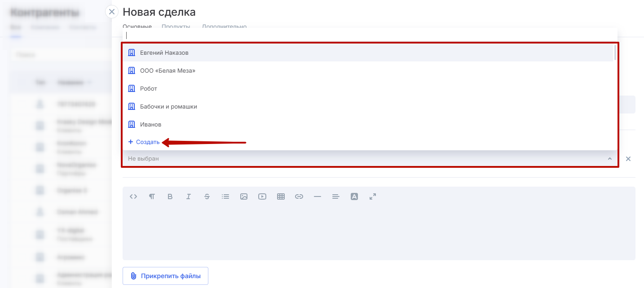Insert bulleted list in editor
The width and height of the screenshot is (644, 288).
(x=225, y=196)
